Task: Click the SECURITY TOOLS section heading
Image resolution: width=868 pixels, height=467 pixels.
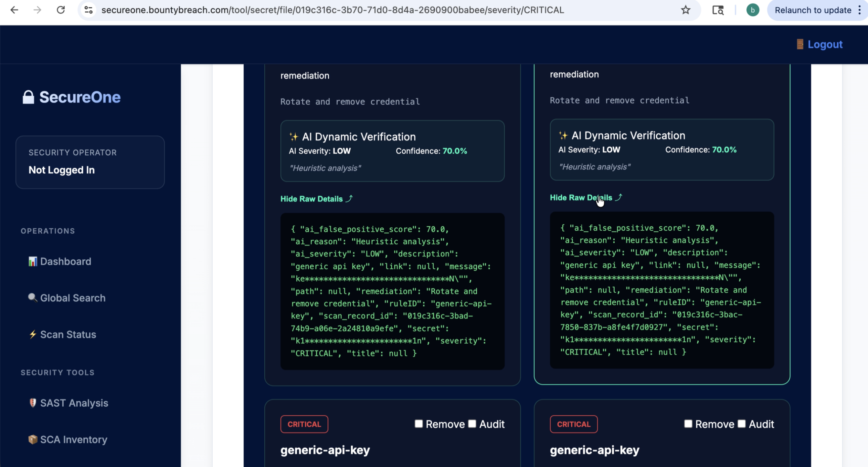Action: tap(58, 373)
